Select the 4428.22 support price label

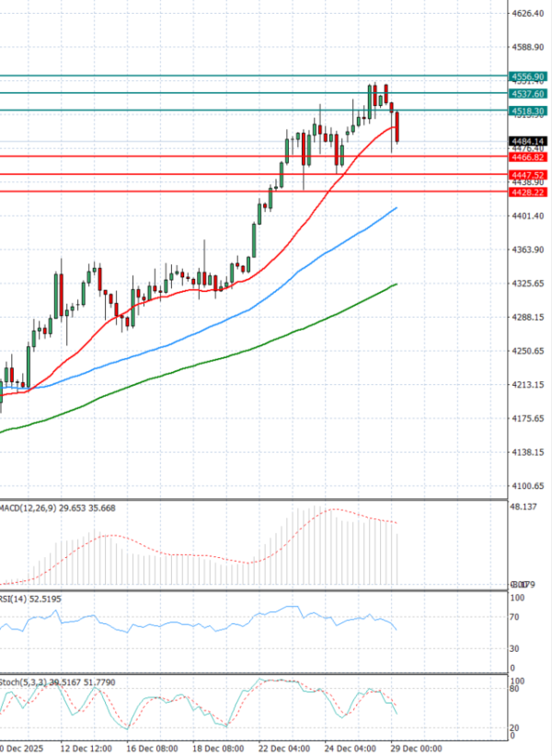(528, 192)
